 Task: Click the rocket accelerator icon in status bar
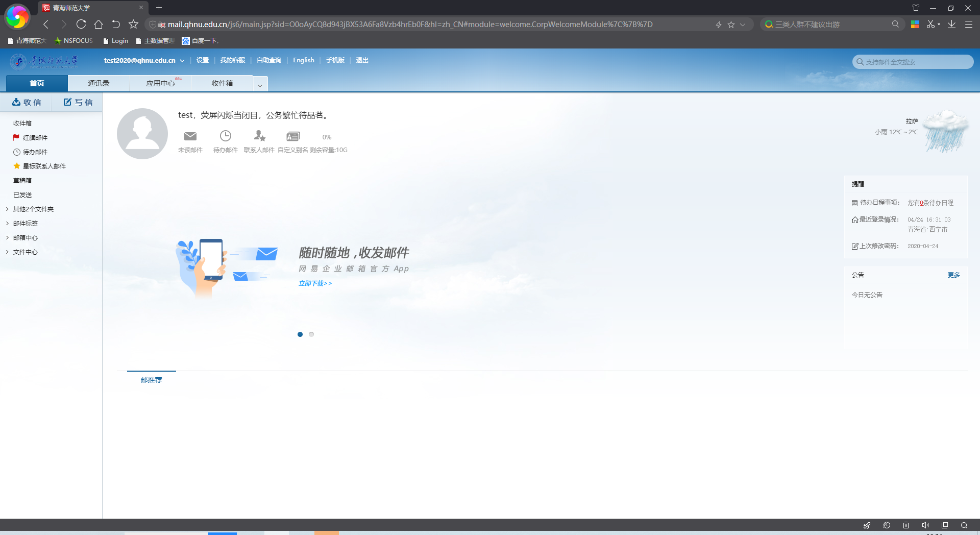pyautogui.click(x=867, y=525)
